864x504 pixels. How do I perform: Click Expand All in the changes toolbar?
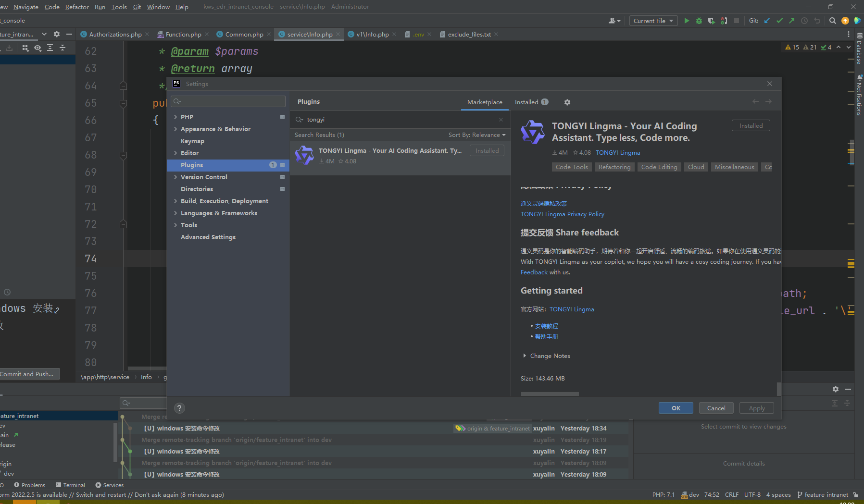coord(50,48)
